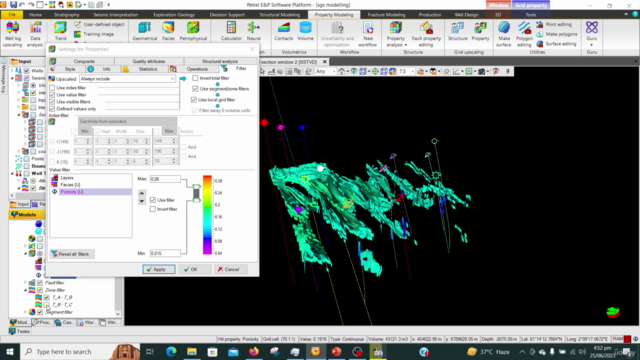Screen dimensions: 640x360
Task: Launch Geometrical property modeling
Action: click(144, 31)
